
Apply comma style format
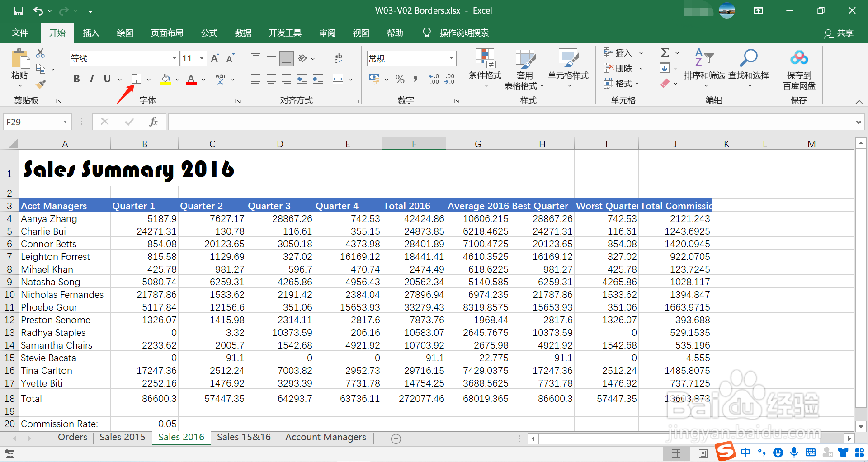(415, 79)
